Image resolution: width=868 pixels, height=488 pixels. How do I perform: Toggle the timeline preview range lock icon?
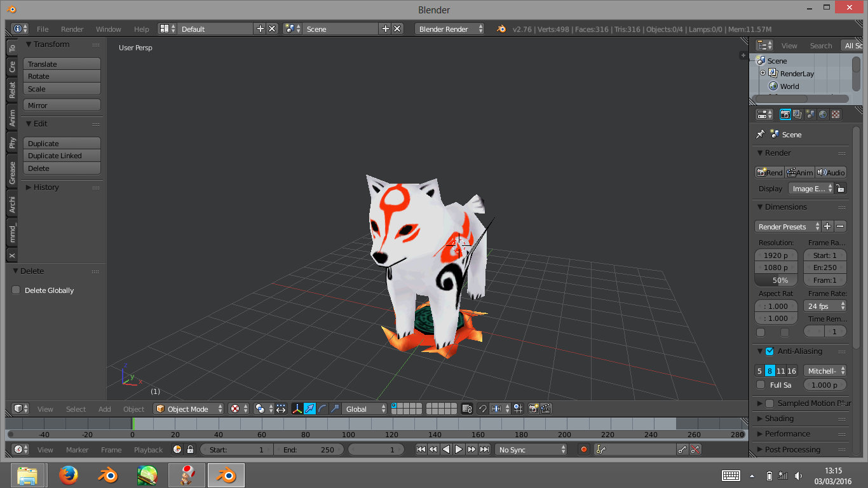click(190, 449)
